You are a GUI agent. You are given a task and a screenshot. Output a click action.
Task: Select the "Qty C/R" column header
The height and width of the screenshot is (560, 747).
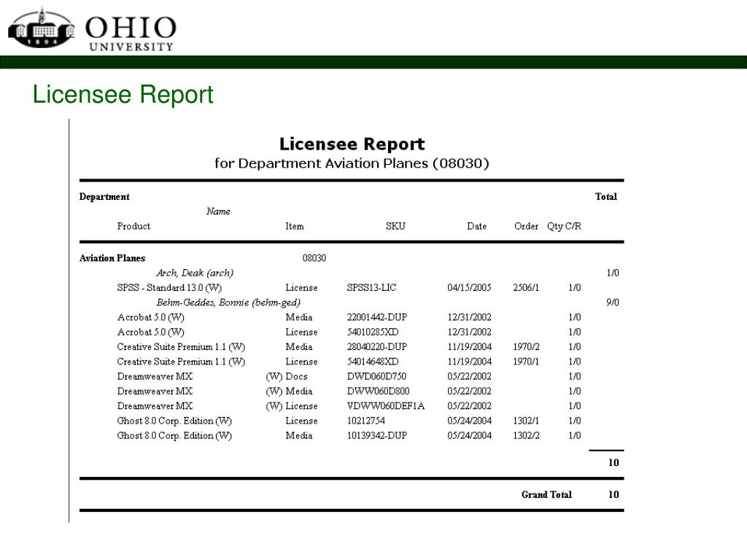564,226
